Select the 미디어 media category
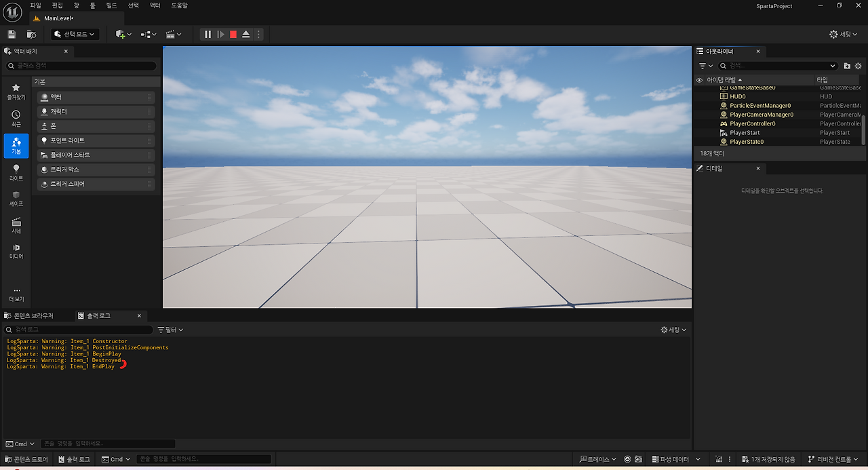Image resolution: width=868 pixels, height=470 pixels. click(16, 252)
